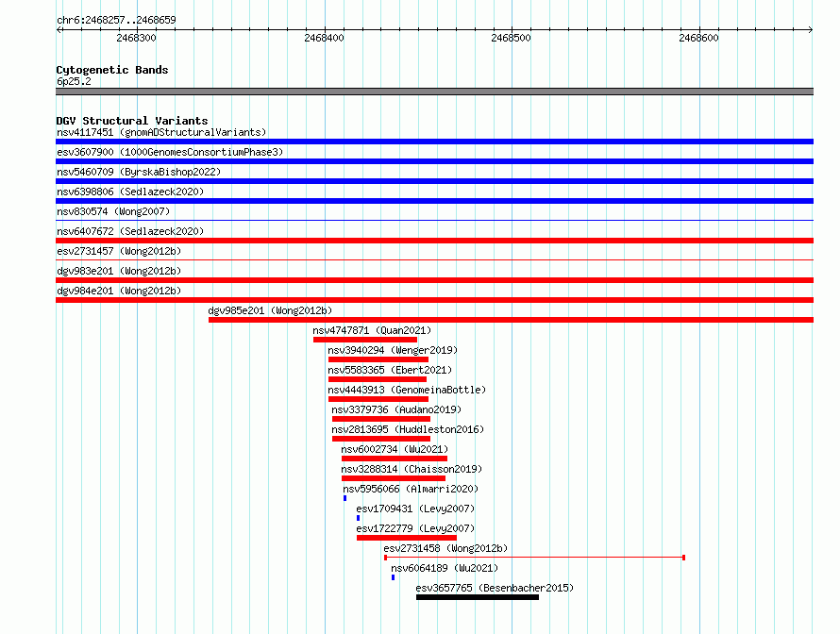Click red bar under dgv985e201
Screen dimensions: 840x634
(511, 320)
